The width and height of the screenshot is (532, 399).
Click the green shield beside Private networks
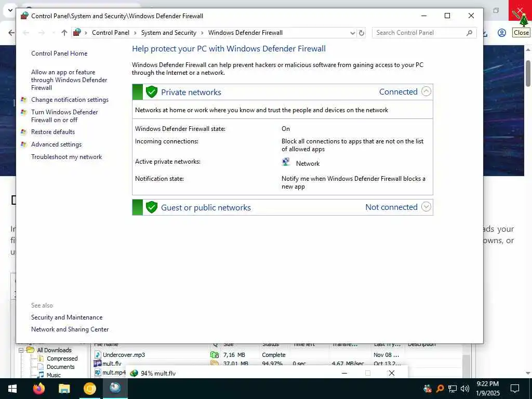(152, 92)
